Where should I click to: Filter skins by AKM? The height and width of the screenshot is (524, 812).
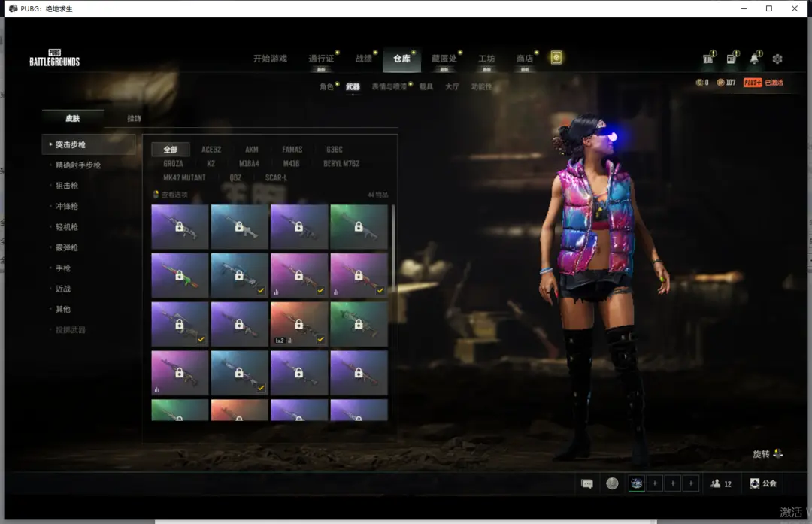252,150
